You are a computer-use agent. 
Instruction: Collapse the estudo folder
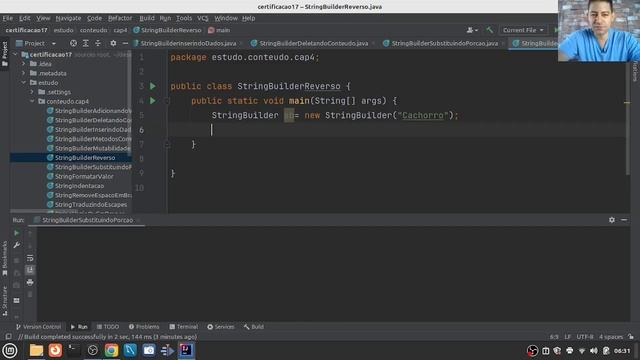point(24,82)
